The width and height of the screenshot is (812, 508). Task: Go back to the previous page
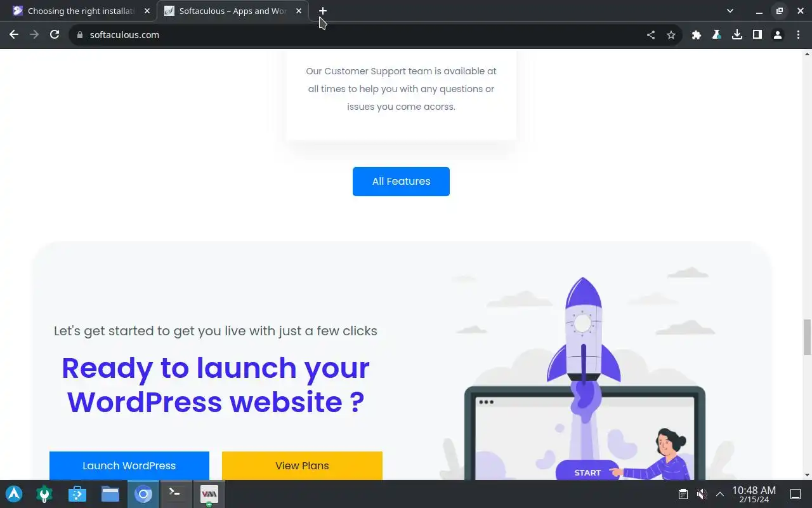pos(14,35)
